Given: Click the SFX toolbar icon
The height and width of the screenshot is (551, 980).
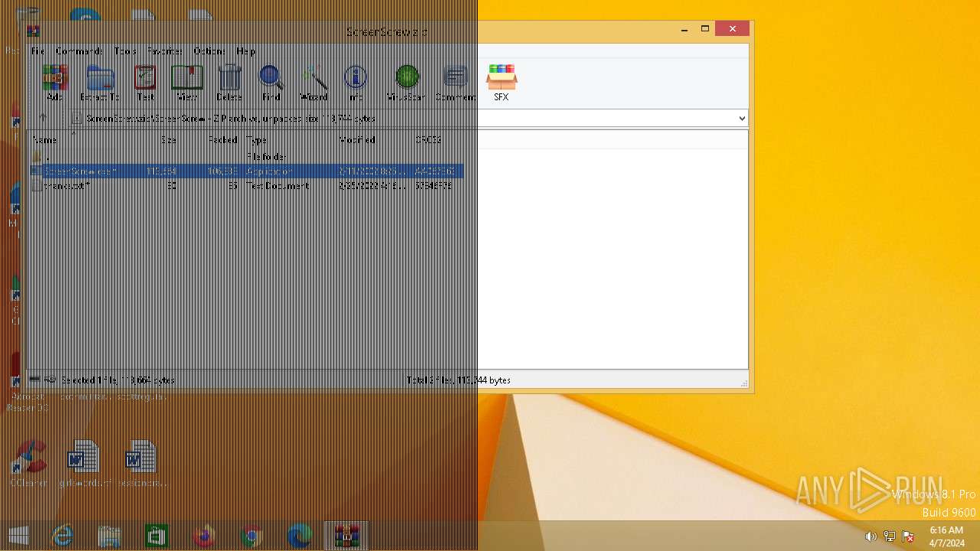Looking at the screenshot, I should click(x=501, y=83).
